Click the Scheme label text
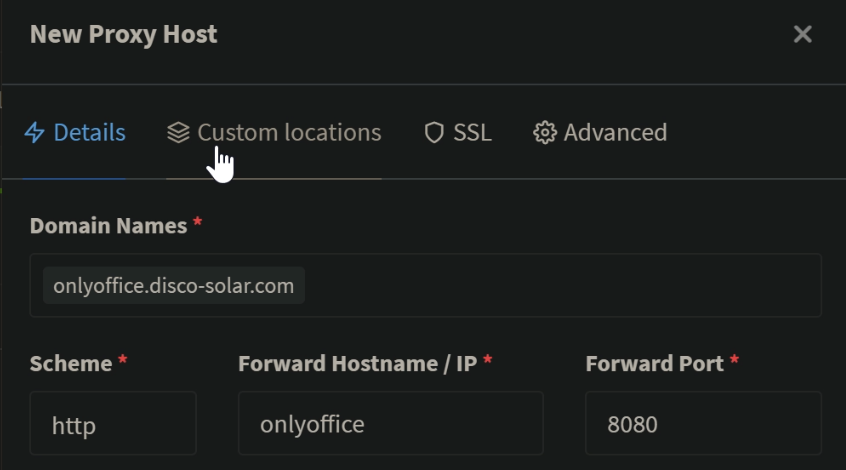 (71, 364)
